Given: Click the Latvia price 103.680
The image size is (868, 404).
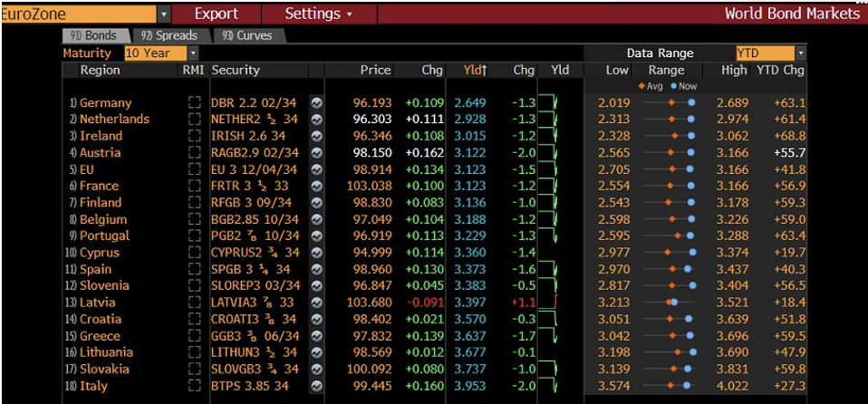Looking at the screenshot, I should 370,303.
